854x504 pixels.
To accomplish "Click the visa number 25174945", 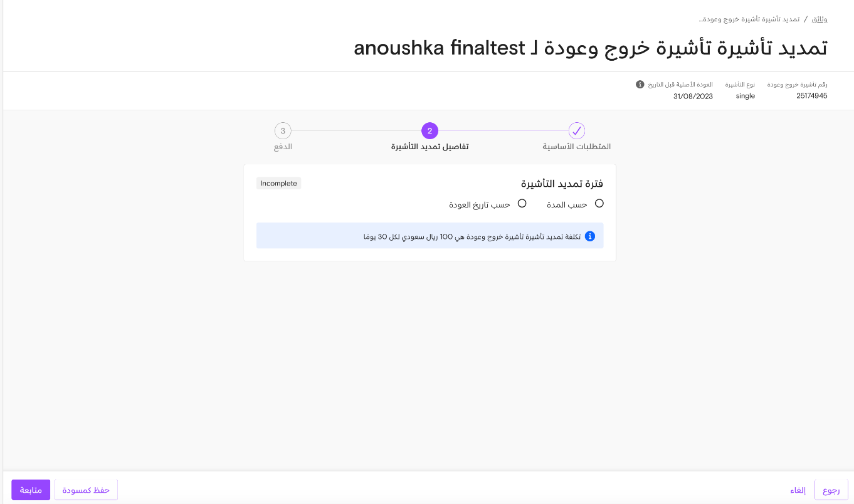I will pyautogui.click(x=812, y=96).
